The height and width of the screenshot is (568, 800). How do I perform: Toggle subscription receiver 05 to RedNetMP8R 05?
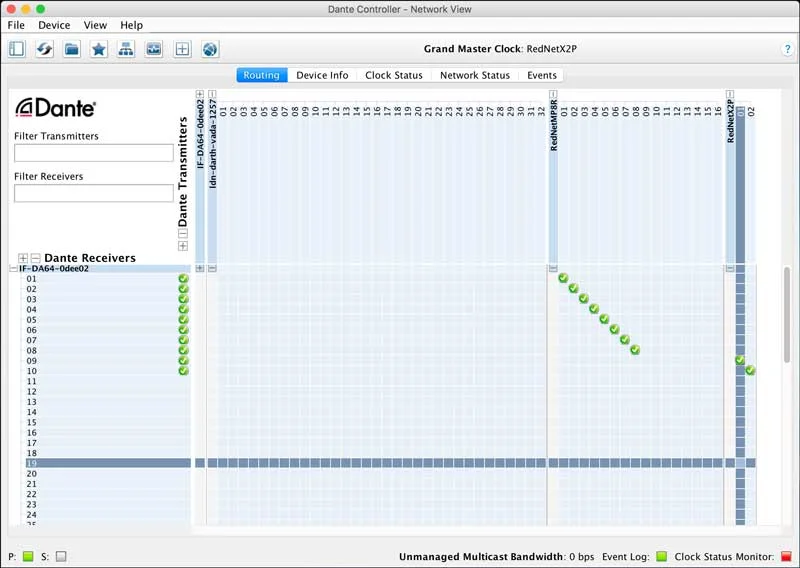coord(604,319)
